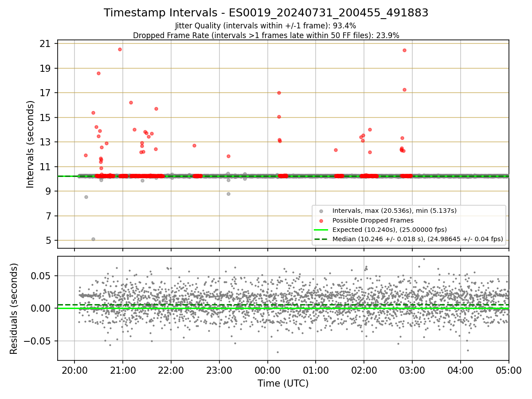Click the 05:00 x-axis tick label
Image resolution: width=532 pixels, height=399 pixels.
coord(509,370)
